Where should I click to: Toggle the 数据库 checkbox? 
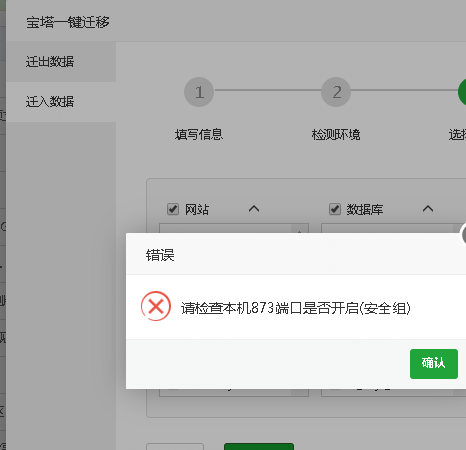335,209
